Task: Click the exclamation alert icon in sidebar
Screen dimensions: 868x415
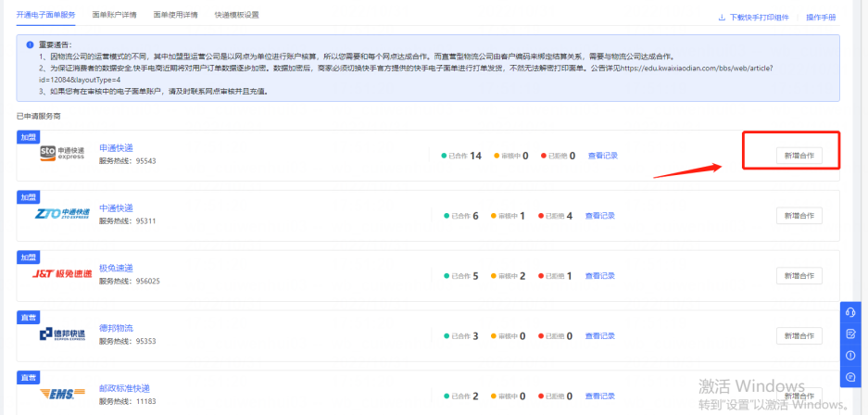Action: click(850, 355)
